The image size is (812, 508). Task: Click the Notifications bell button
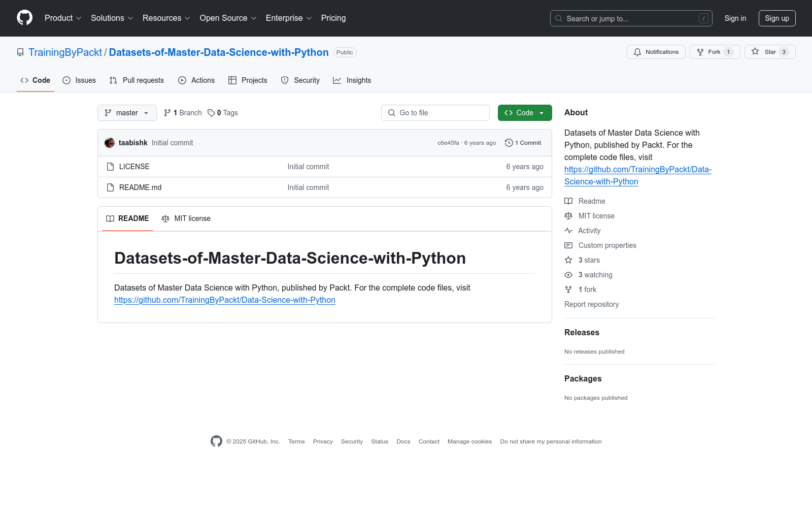[x=656, y=52]
